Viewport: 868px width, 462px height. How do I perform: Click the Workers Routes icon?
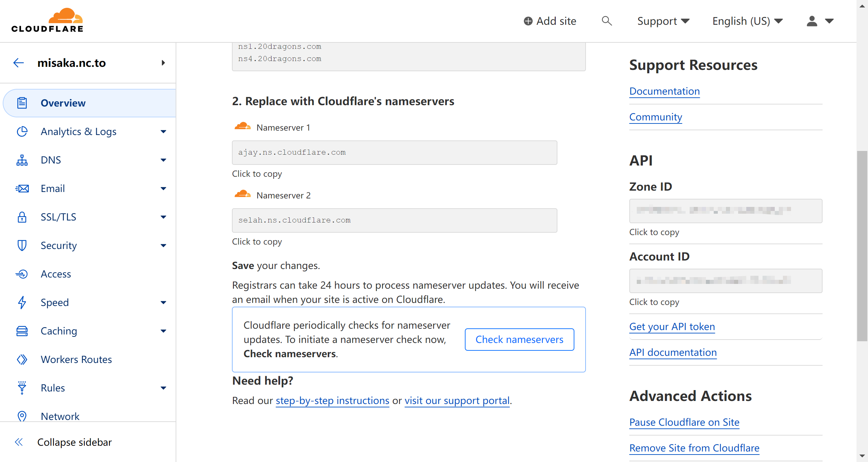pos(22,360)
